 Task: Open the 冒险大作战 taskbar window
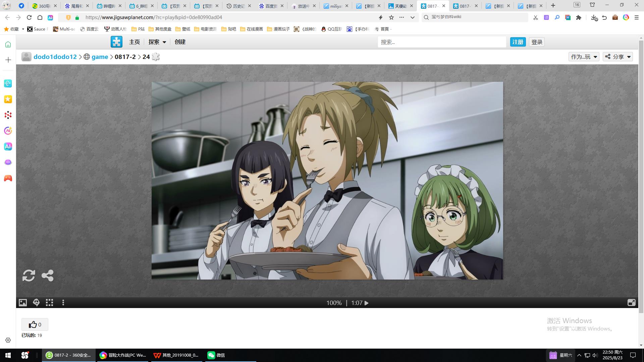pyautogui.click(x=122, y=355)
